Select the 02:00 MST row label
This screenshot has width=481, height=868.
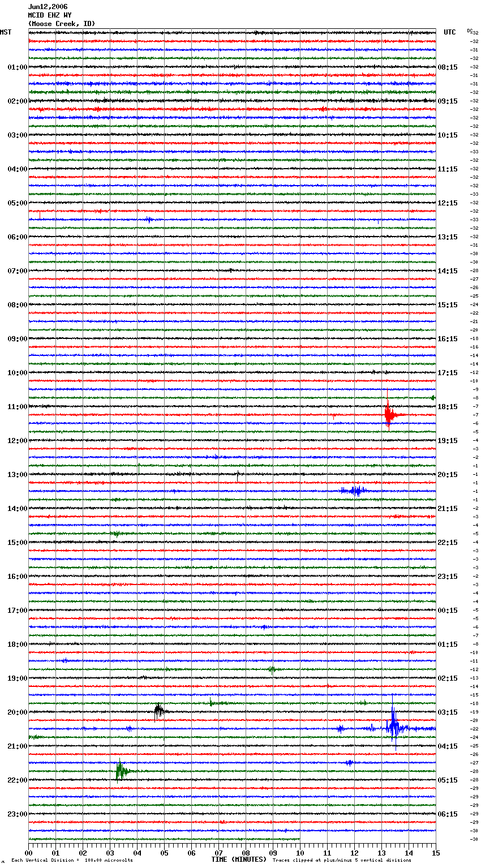(18, 101)
